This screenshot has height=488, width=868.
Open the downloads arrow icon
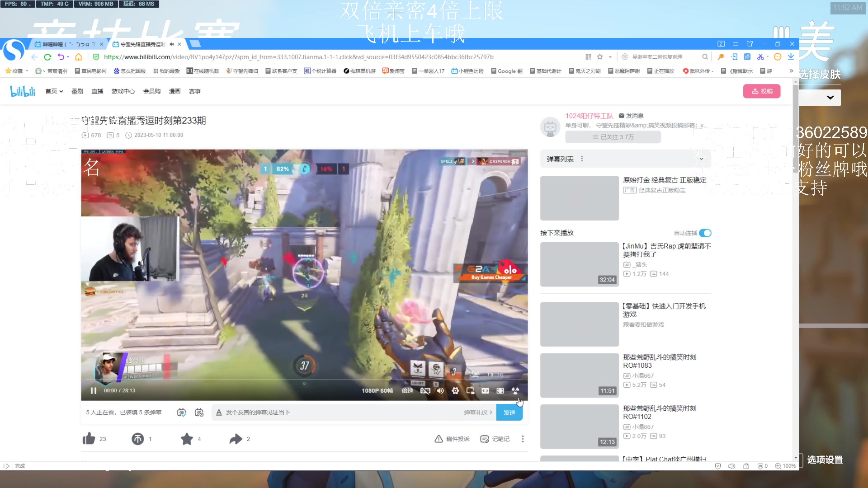(791, 57)
